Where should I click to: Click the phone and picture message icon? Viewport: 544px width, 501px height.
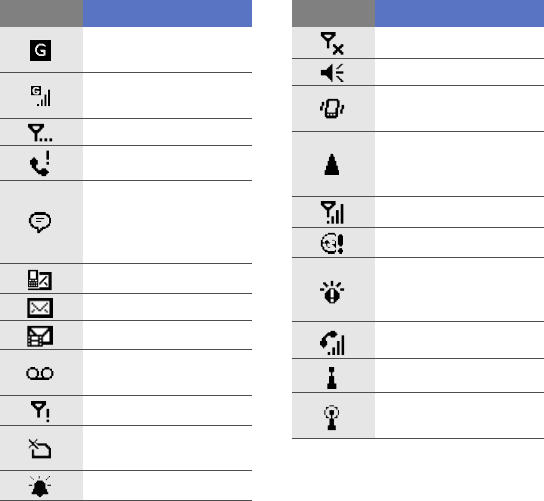coord(40,280)
